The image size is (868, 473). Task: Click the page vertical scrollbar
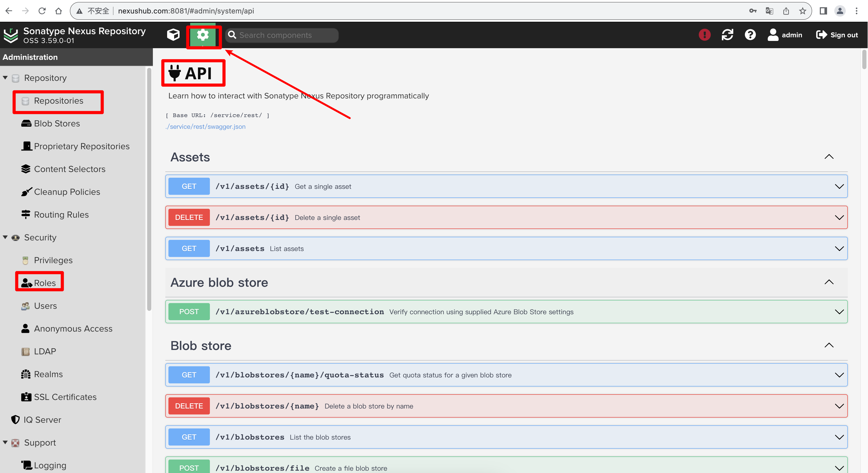point(864,59)
